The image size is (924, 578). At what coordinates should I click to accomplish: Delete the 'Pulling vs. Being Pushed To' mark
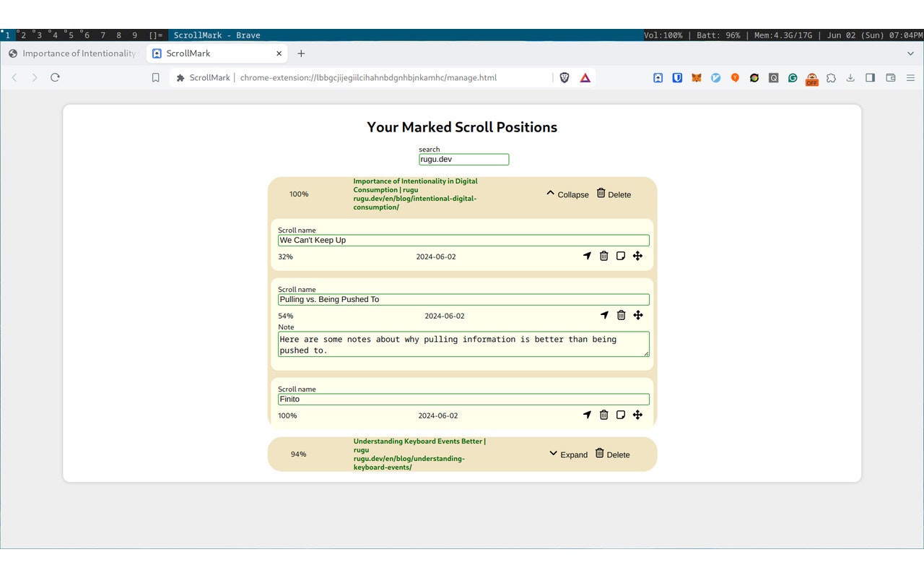[x=621, y=315]
